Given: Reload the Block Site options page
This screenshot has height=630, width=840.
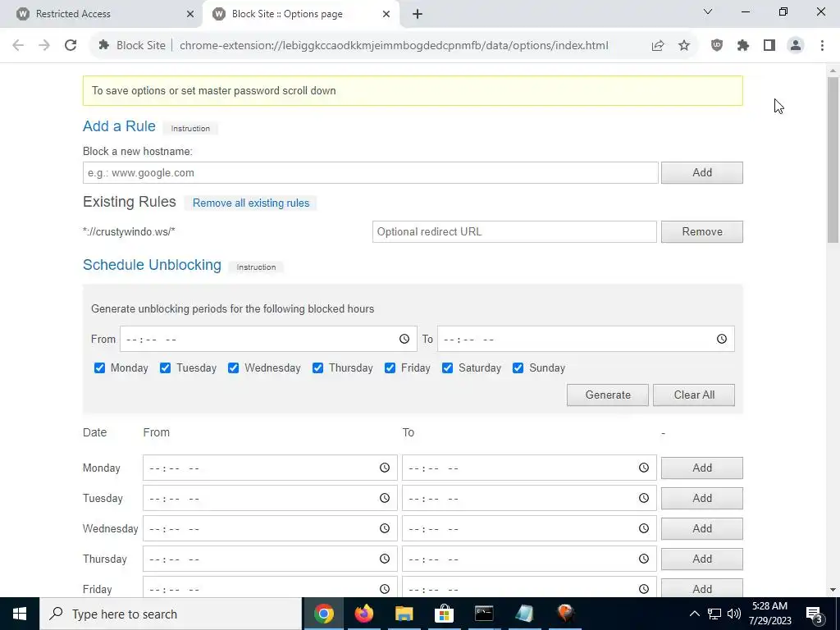Looking at the screenshot, I should click(71, 46).
